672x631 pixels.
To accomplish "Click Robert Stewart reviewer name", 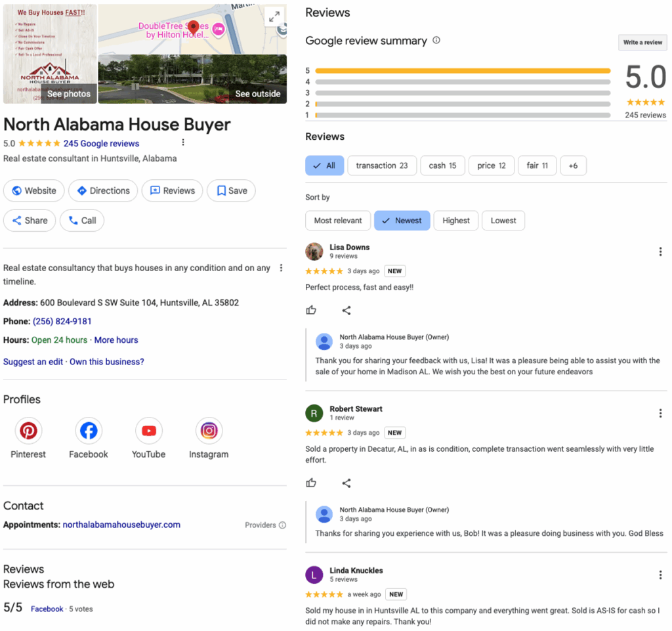I will [x=356, y=408].
